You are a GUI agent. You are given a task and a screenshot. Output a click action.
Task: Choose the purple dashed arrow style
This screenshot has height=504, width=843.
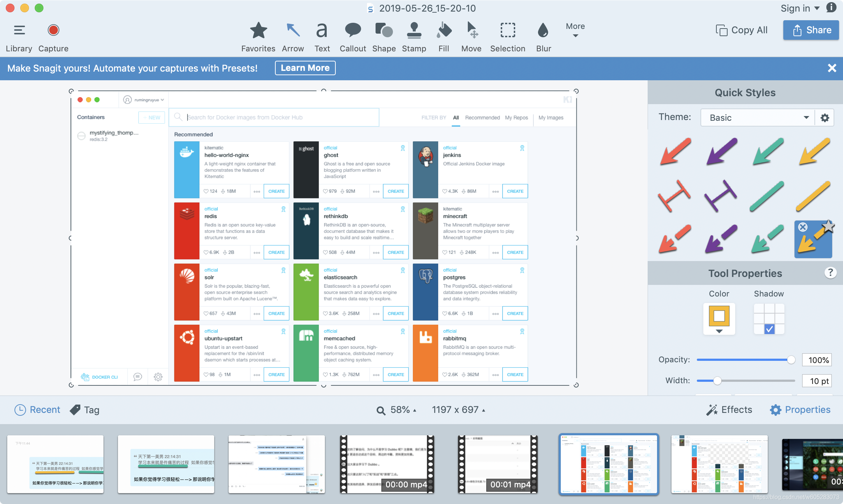coord(721,239)
